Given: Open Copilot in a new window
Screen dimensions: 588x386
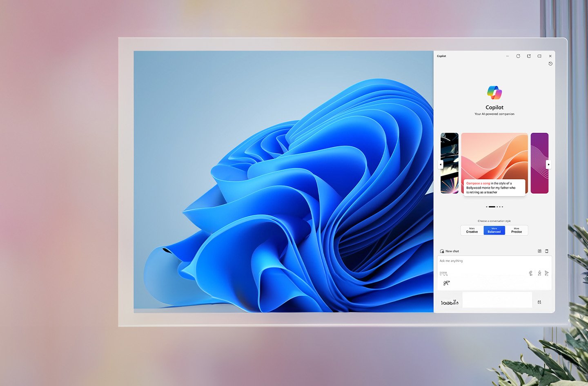Looking at the screenshot, I should click(529, 56).
